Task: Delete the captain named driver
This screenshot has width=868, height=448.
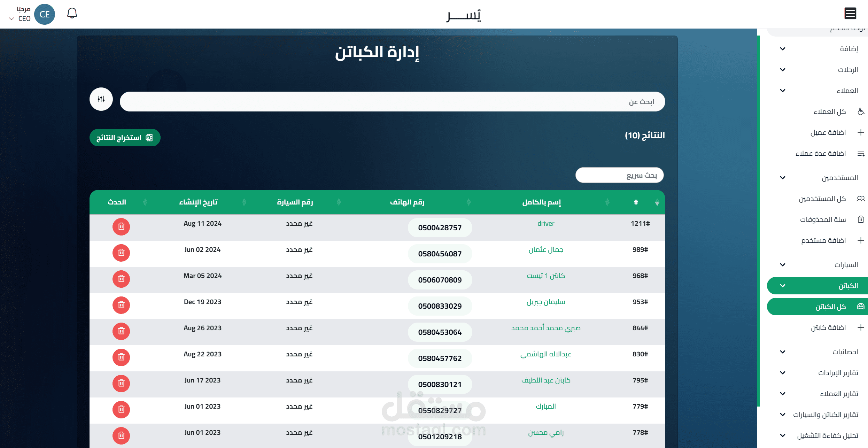Action: [x=121, y=227]
